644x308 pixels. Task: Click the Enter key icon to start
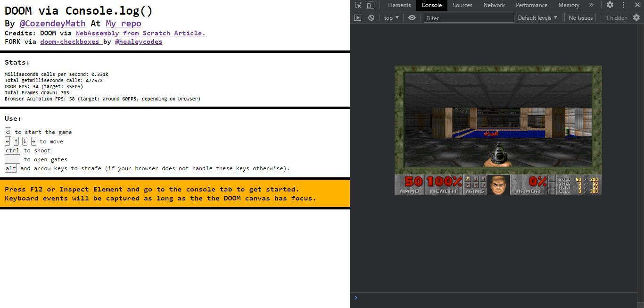pyautogui.click(x=8, y=132)
